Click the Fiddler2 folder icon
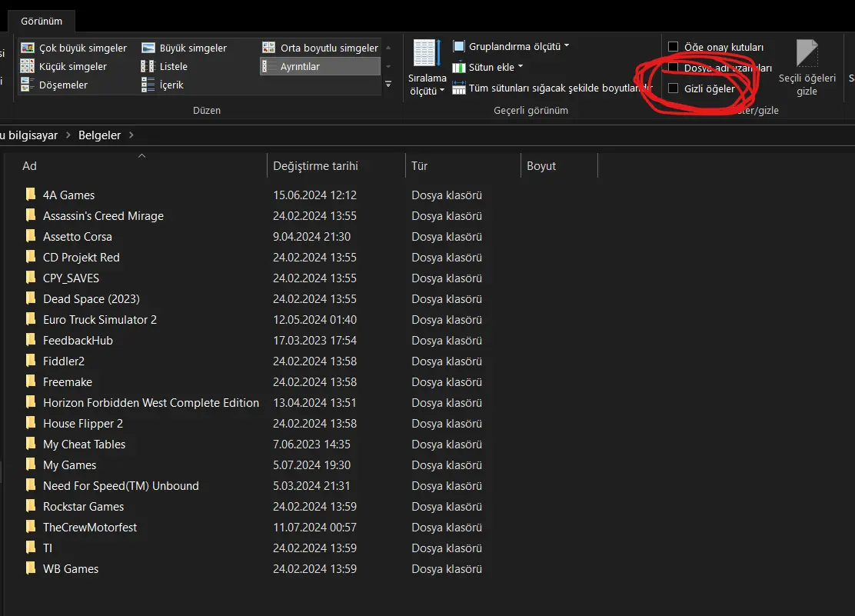This screenshot has width=855, height=616. [x=31, y=360]
